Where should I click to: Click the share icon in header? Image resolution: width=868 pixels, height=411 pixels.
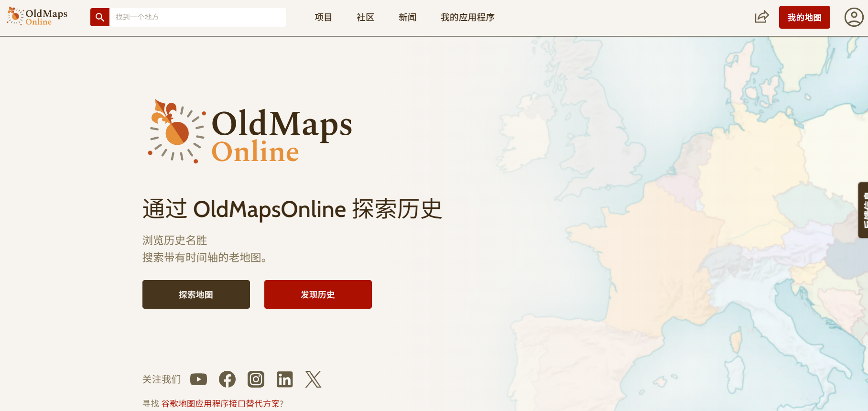coord(762,17)
